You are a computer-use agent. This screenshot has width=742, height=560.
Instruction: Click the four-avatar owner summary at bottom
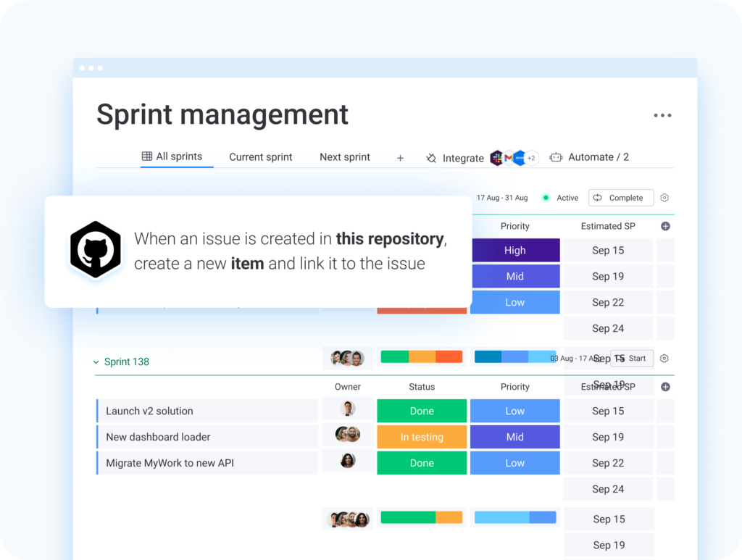click(x=348, y=519)
